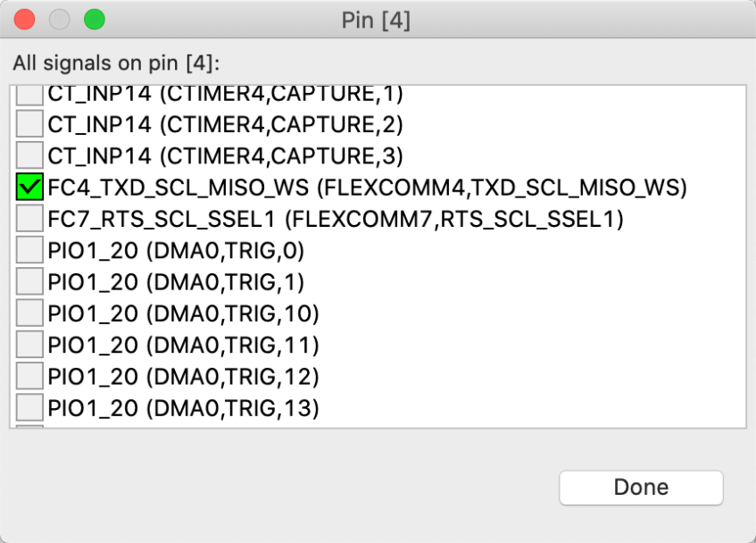Uncheck the green FC4_TXD_SCL_MISO_WS checkbox
Image resolution: width=756 pixels, height=543 pixels.
click(29, 187)
